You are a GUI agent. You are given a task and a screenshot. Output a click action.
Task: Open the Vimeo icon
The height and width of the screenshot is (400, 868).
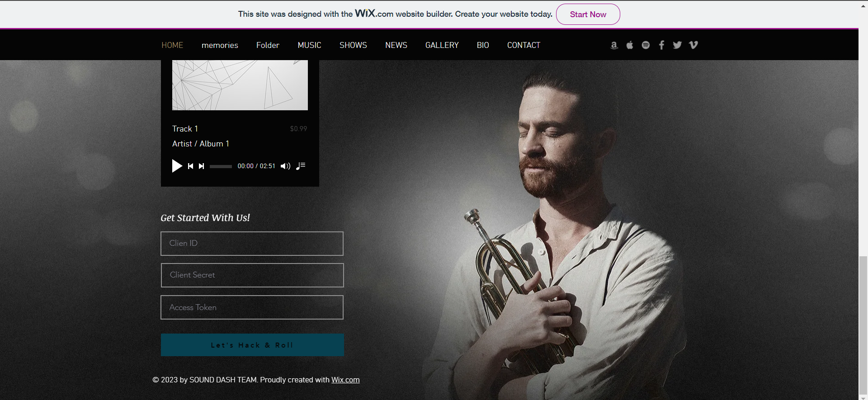click(693, 45)
